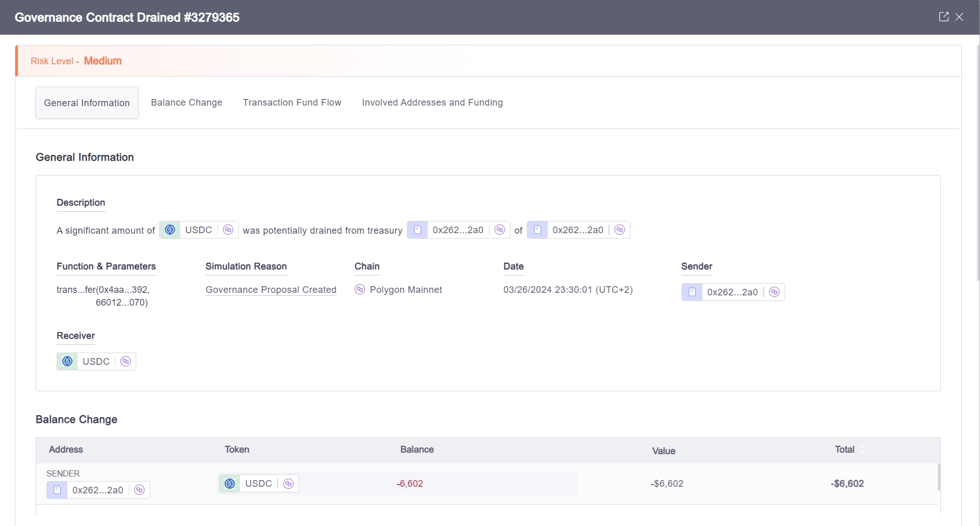Viewport: 980px width, 526px height.
Task: Close the Governance Contract Drained dialog
Action: (x=960, y=17)
